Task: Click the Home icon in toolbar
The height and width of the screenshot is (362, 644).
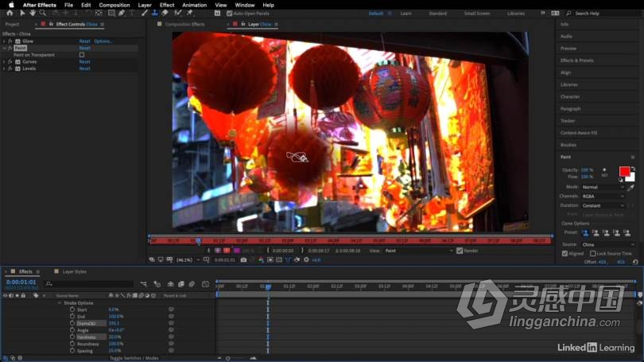Action: [10, 14]
